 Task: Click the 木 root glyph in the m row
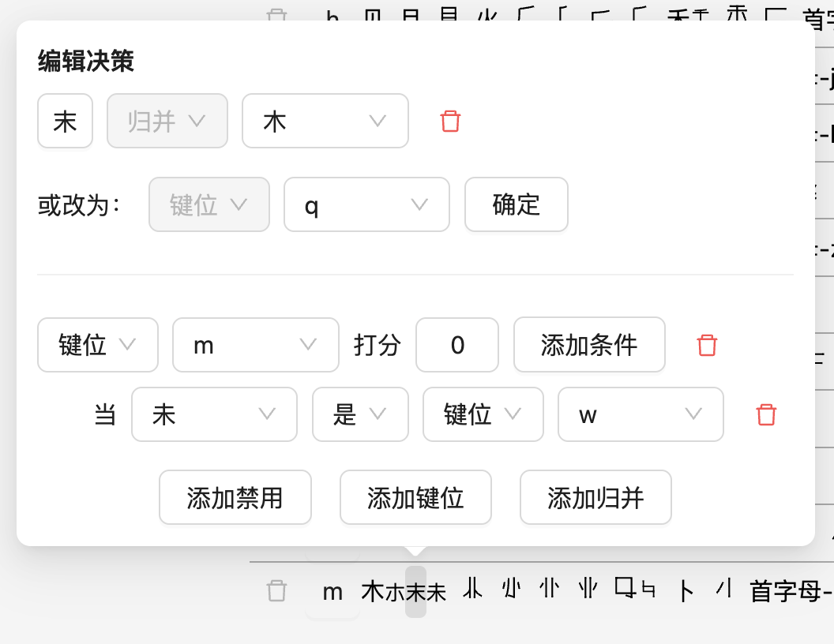pyautogui.click(x=372, y=591)
